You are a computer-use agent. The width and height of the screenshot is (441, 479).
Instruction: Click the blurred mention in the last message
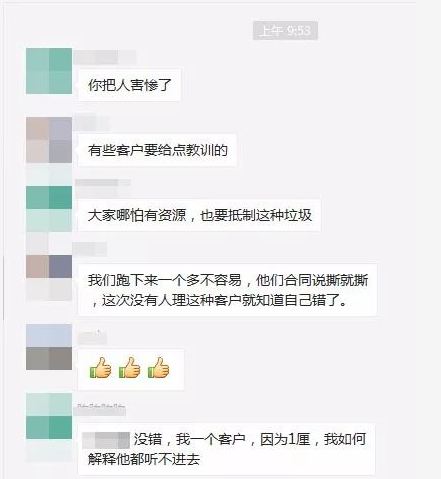click(x=106, y=440)
